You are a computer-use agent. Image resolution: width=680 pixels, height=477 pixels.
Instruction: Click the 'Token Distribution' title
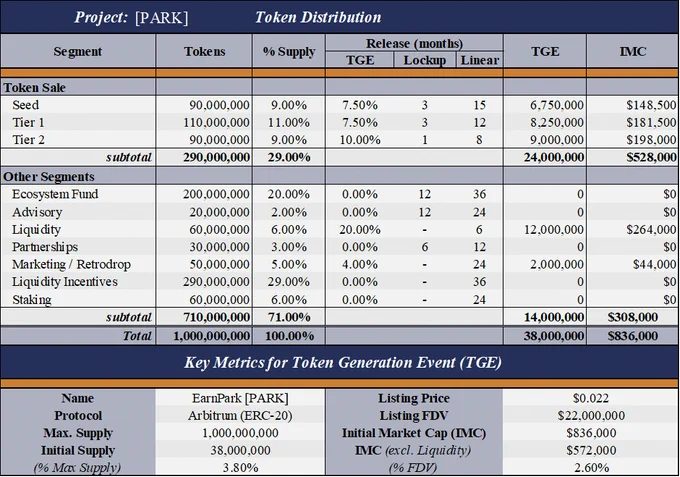point(318,17)
